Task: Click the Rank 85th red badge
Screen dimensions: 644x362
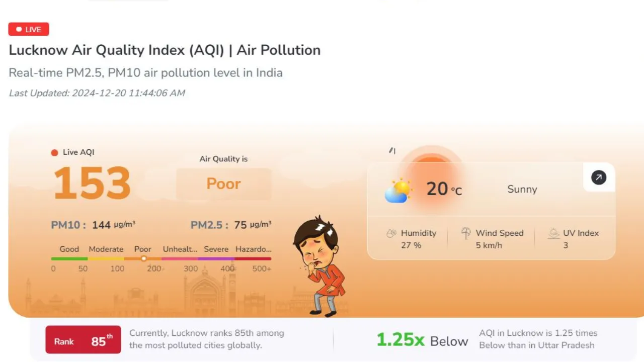Action: click(x=83, y=340)
